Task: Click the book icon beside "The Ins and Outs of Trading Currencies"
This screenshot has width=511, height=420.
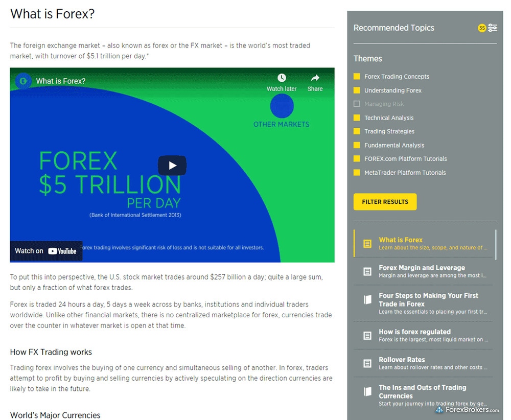Action: tap(367, 391)
